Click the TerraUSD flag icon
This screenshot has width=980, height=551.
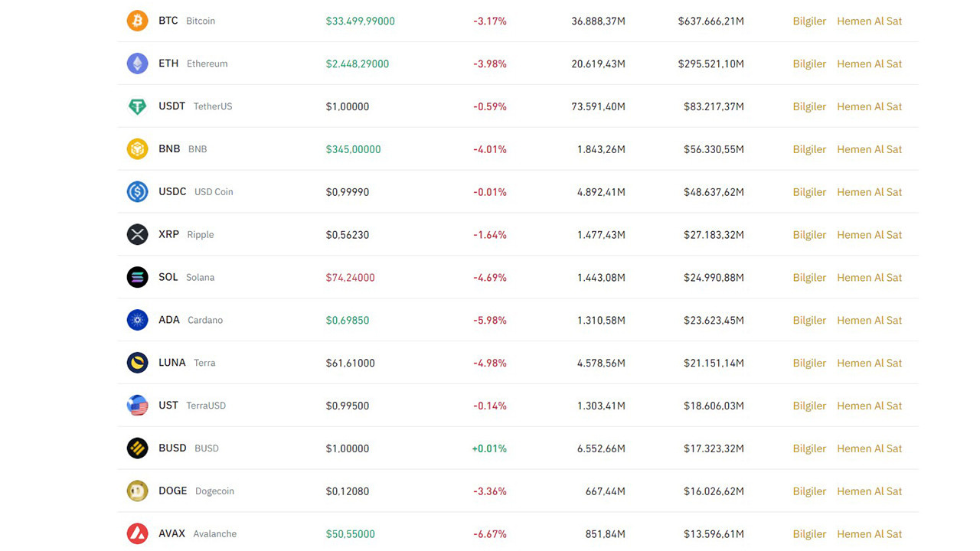(x=137, y=406)
